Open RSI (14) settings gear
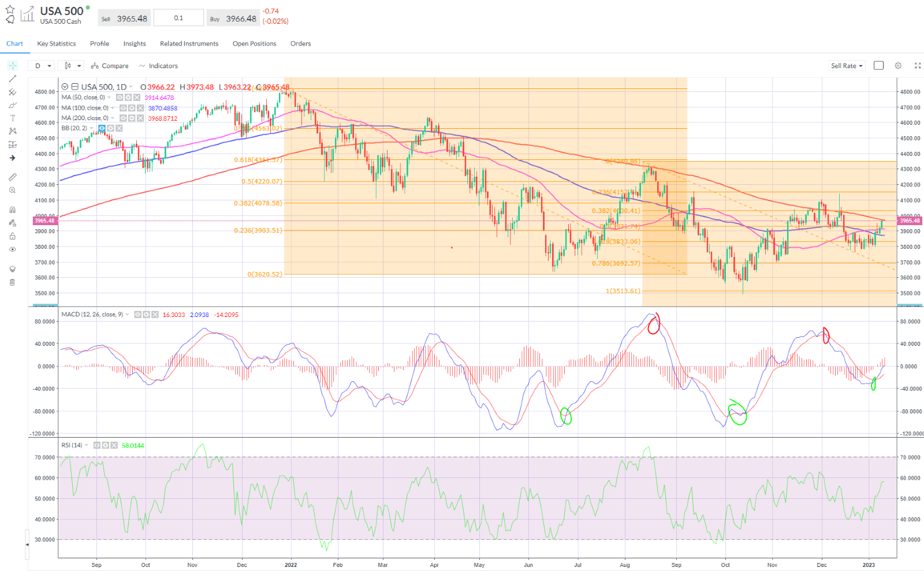924x571 pixels. [106, 445]
